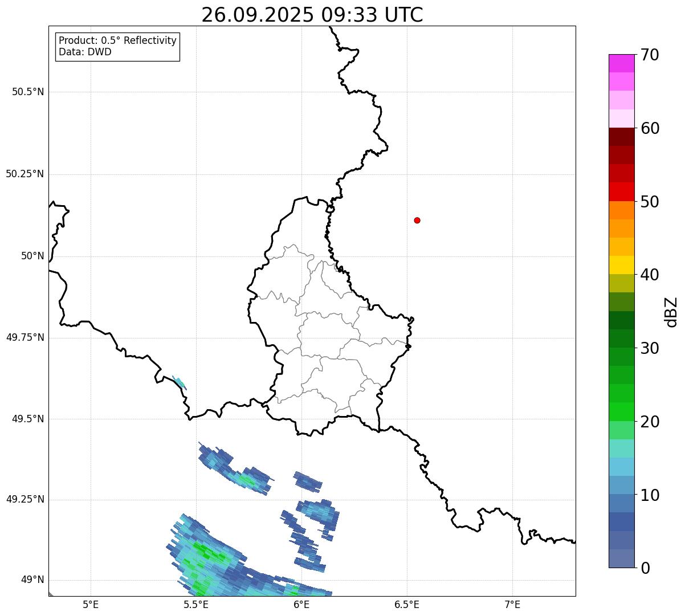
Task: Click the 50°N latitude label
Action: click(32, 256)
